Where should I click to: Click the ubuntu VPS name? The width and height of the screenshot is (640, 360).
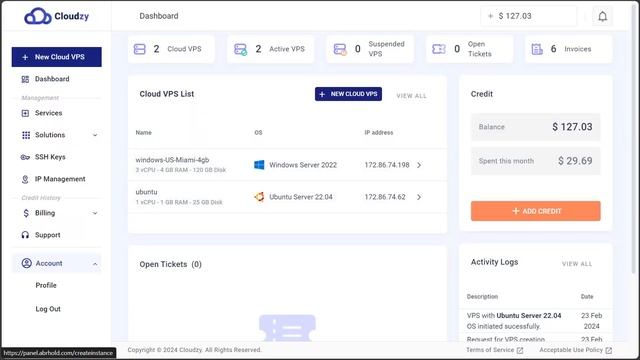[146, 192]
